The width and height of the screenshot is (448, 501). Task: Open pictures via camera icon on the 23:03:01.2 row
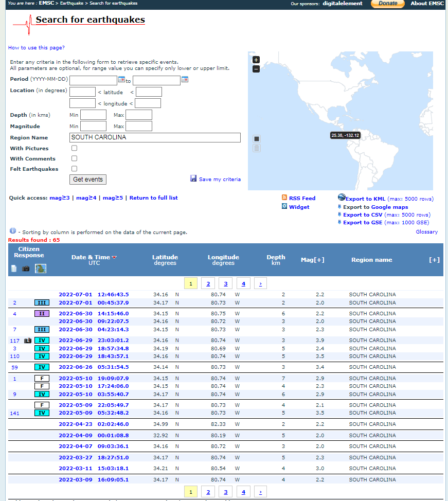28,341
